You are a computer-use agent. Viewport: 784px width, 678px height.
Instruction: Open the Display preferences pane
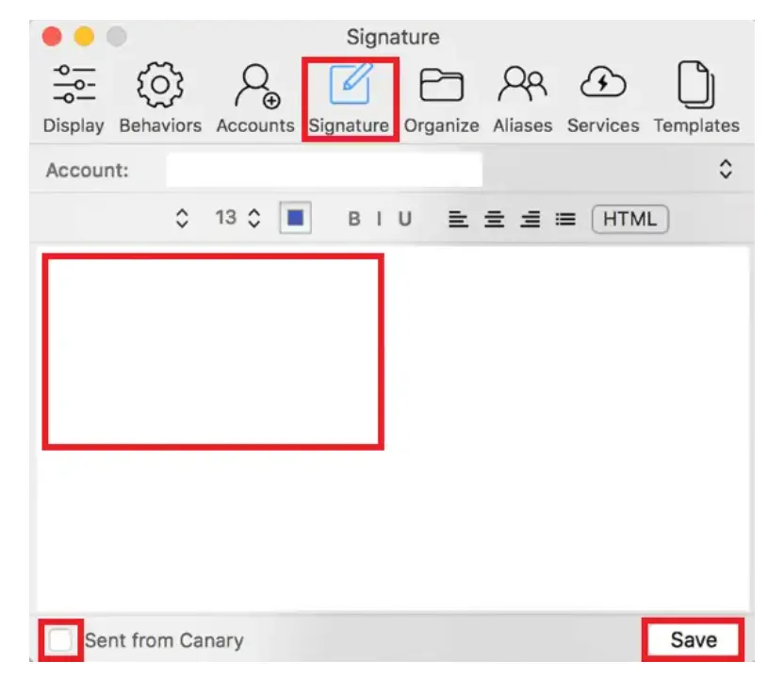pyautogui.click(x=73, y=99)
